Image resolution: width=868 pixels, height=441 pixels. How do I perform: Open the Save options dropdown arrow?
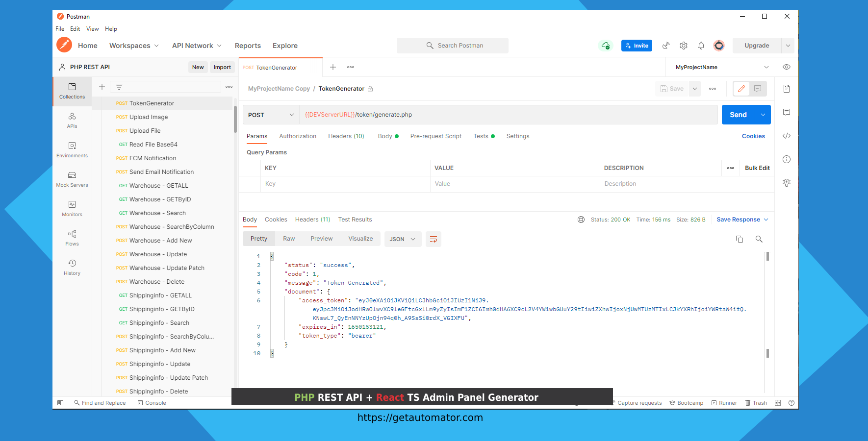click(x=695, y=89)
